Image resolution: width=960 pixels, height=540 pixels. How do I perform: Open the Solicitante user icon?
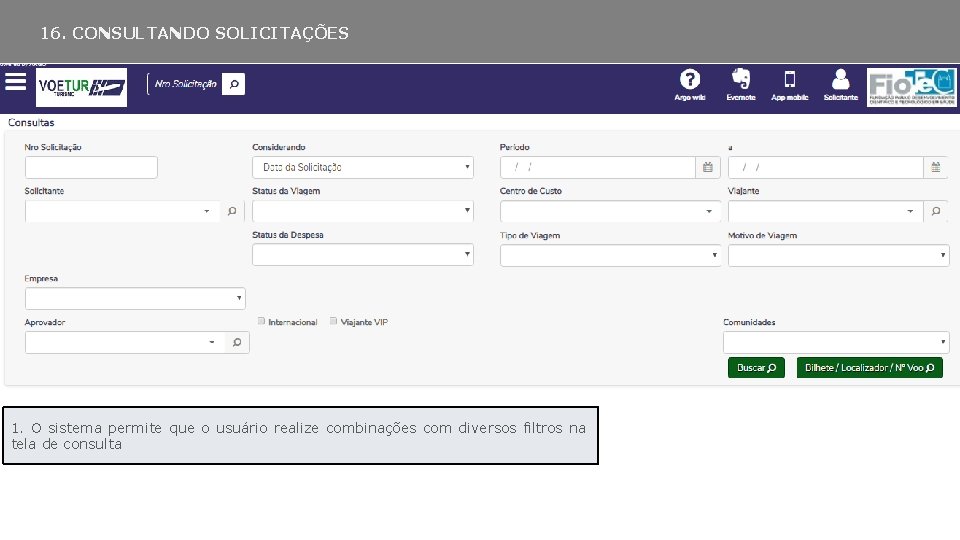tap(841, 85)
